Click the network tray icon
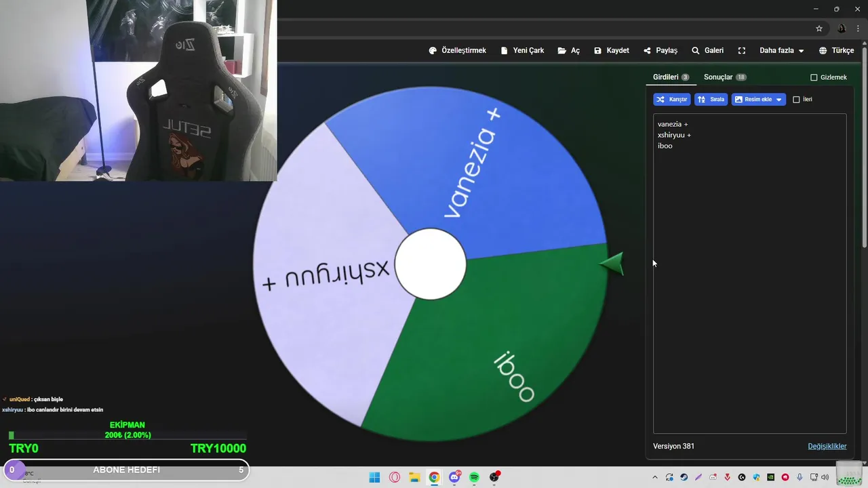The image size is (868, 488). [814, 477]
